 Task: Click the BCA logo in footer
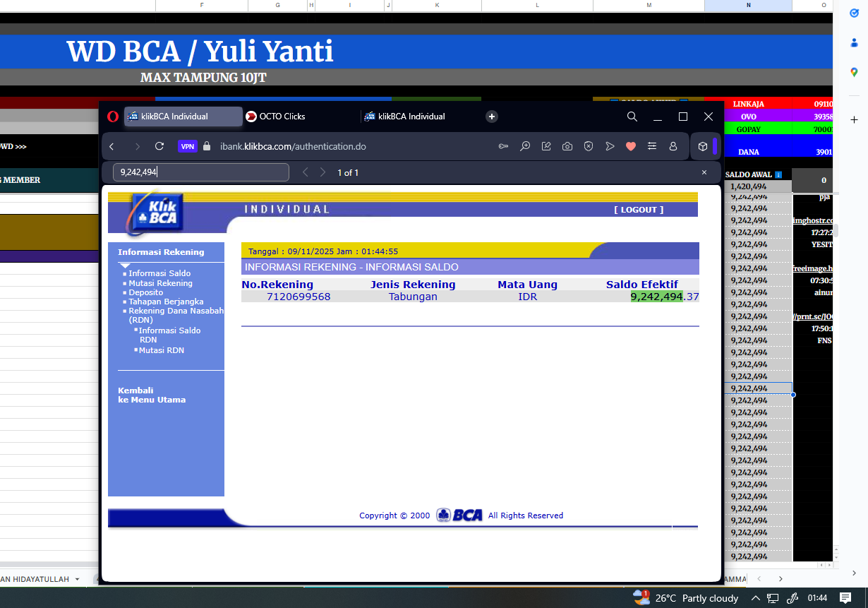[459, 515]
